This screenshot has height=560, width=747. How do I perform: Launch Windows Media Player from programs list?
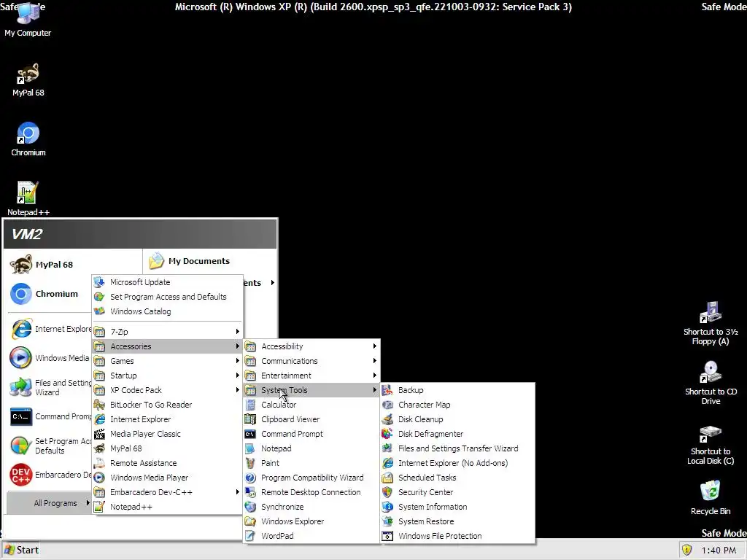pos(167,478)
